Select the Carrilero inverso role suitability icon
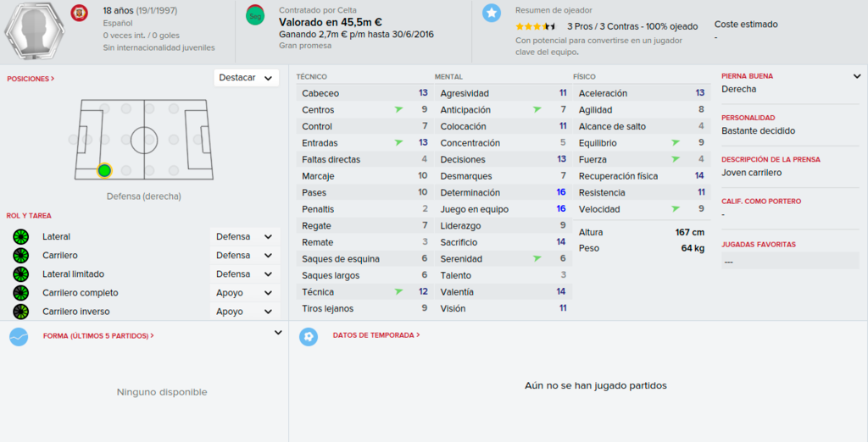Screen dimensions: 868x442 [x=20, y=312]
